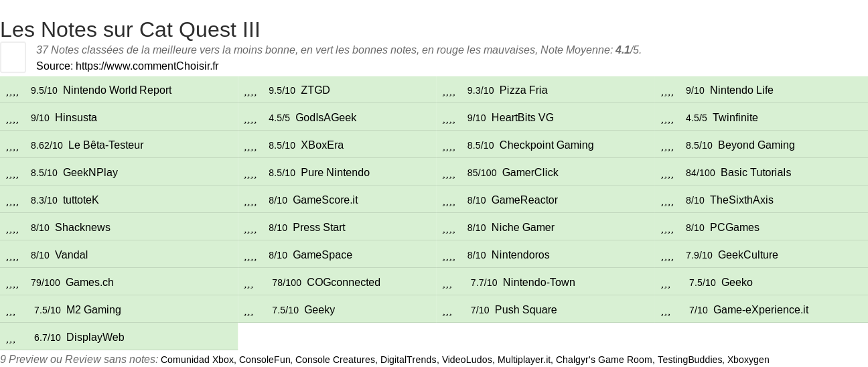Viewport: 868px width, 367px height.
Task: Click the game thumbnail beside the subtitle
Action: pyautogui.click(x=13, y=57)
